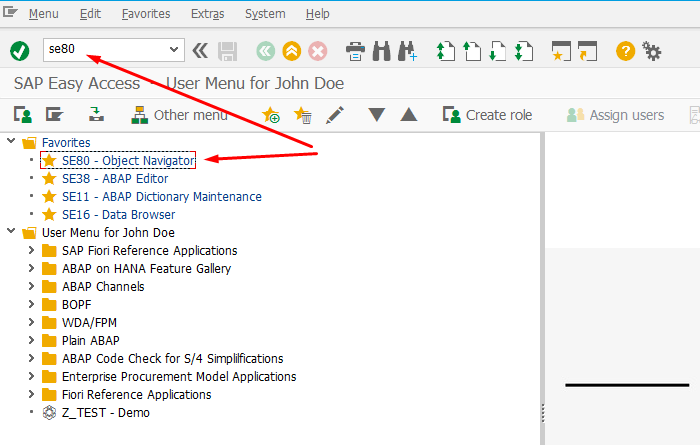Select the Favorites folder label
The height and width of the screenshot is (445, 700).
[66, 142]
